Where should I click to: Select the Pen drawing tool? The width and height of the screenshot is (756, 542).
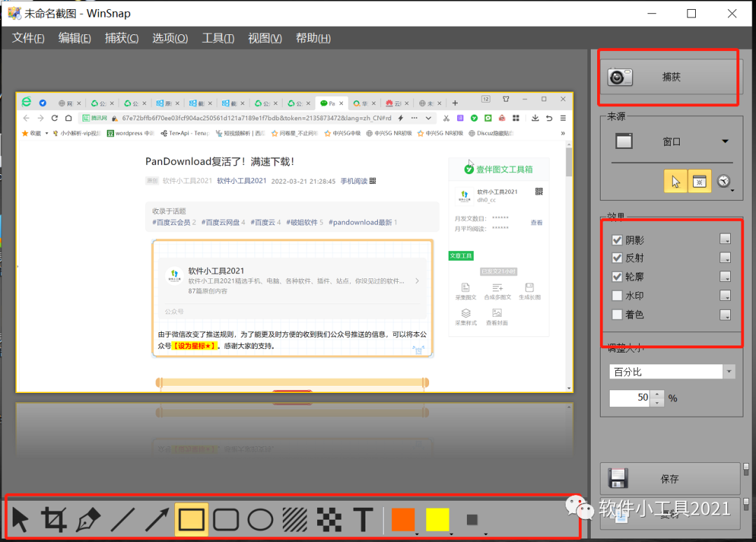point(88,520)
